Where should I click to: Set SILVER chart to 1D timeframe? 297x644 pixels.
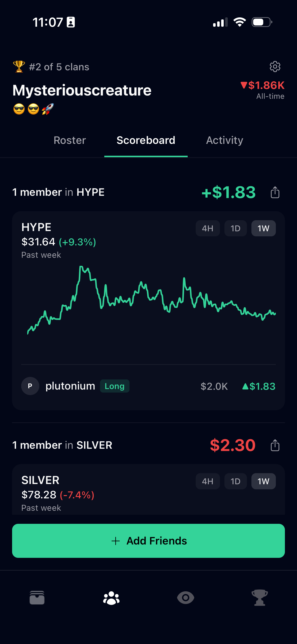pyautogui.click(x=235, y=481)
